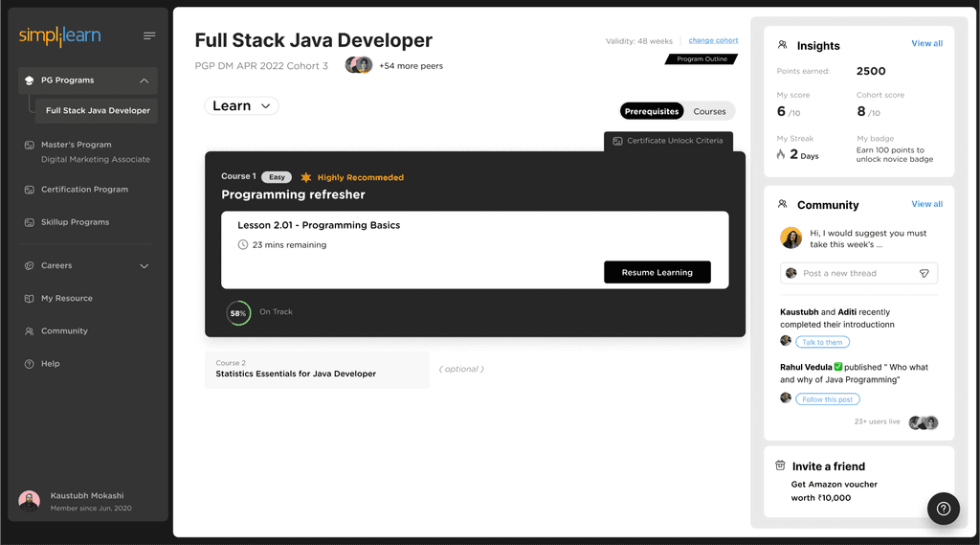980x545 pixels.
Task: Click the Master's Program icon
Action: tap(29, 146)
